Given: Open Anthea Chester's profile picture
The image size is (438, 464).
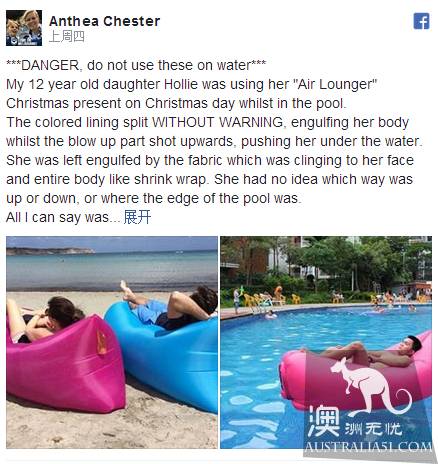Looking at the screenshot, I should [x=24, y=28].
